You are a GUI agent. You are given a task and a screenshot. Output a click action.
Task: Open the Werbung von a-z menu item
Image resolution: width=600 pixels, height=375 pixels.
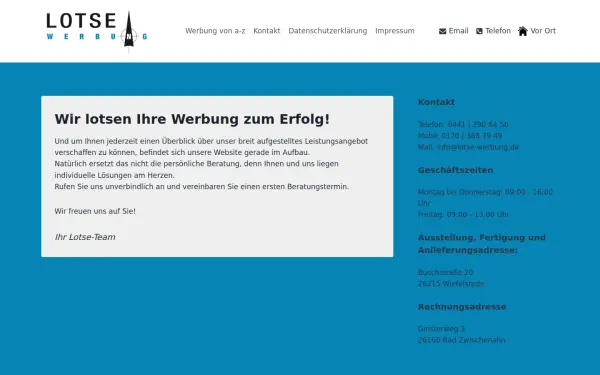215,31
